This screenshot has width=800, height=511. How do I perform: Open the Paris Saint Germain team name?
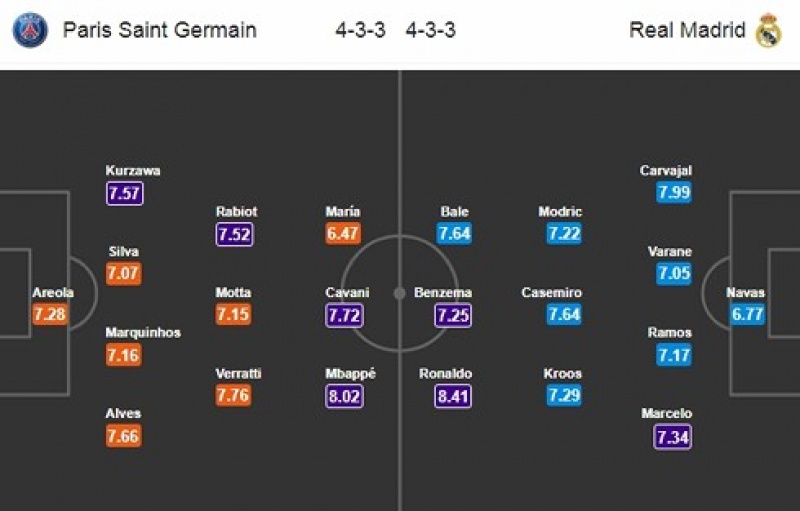click(x=160, y=30)
